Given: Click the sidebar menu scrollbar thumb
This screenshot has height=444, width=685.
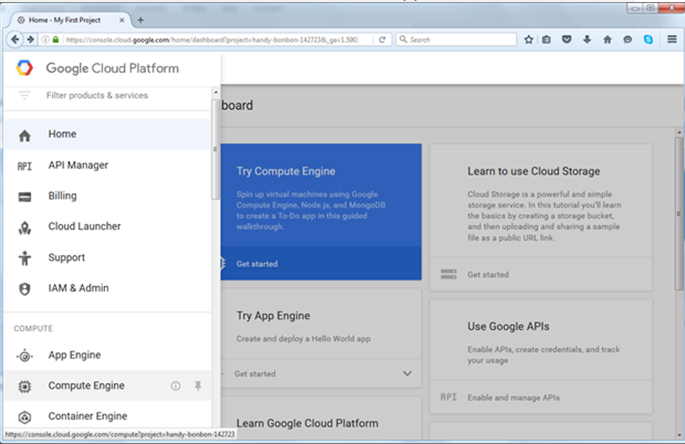Looking at the screenshot, I should (x=215, y=149).
